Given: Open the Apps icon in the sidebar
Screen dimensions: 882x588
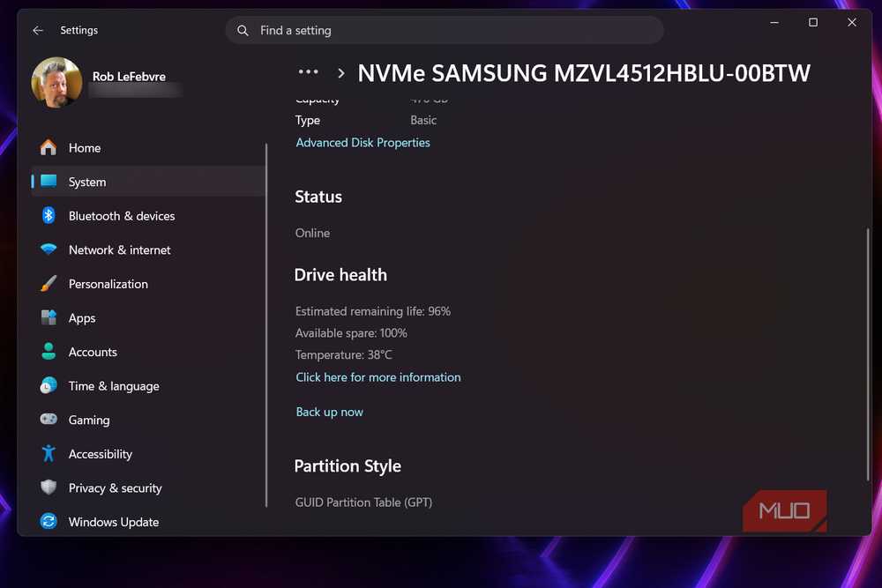Looking at the screenshot, I should tap(49, 317).
